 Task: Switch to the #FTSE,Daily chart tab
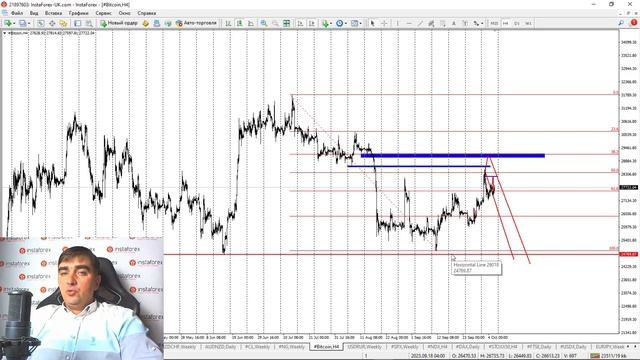[539, 347]
